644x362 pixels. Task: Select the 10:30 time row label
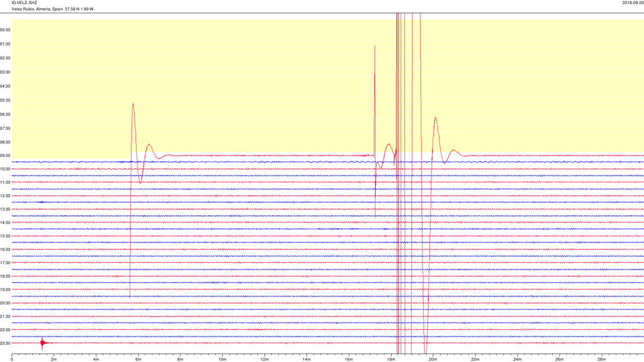pos(5,169)
